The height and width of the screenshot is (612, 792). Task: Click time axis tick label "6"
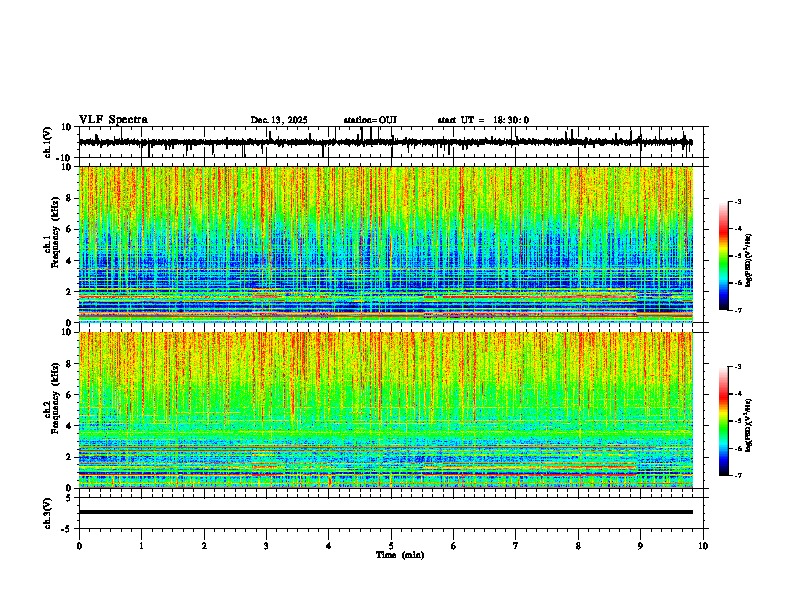click(454, 546)
